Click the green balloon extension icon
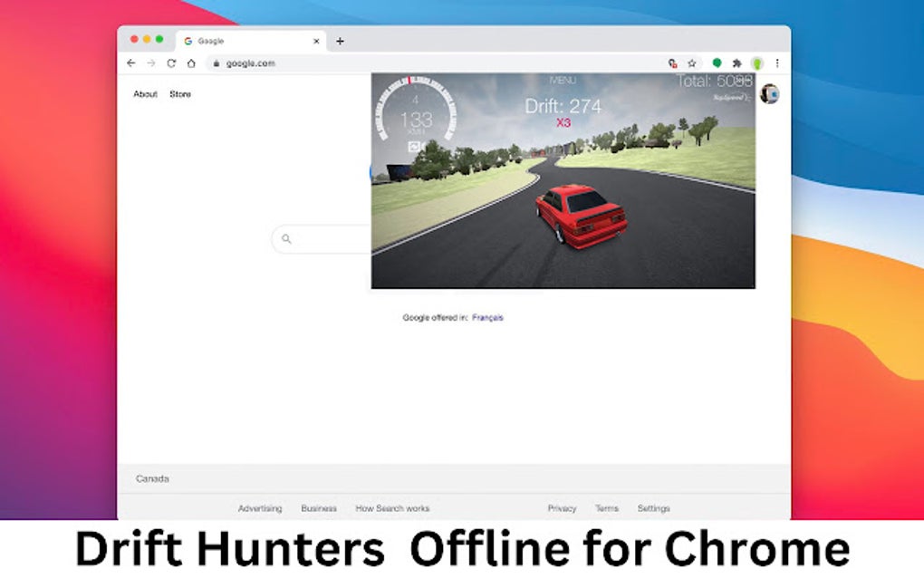This screenshot has width=924, height=578. coord(717,63)
